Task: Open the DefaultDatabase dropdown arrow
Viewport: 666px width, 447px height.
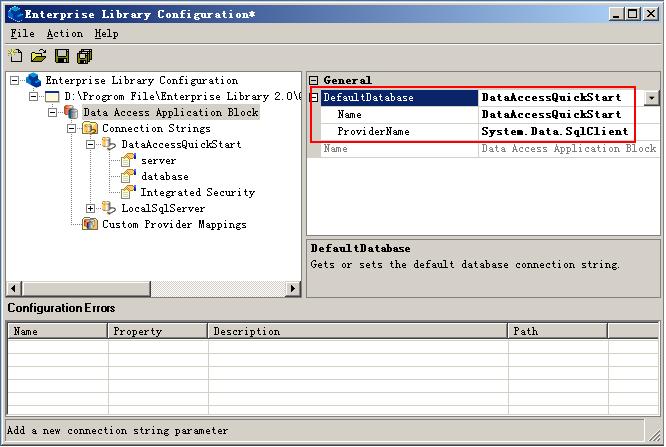Action: click(651, 98)
